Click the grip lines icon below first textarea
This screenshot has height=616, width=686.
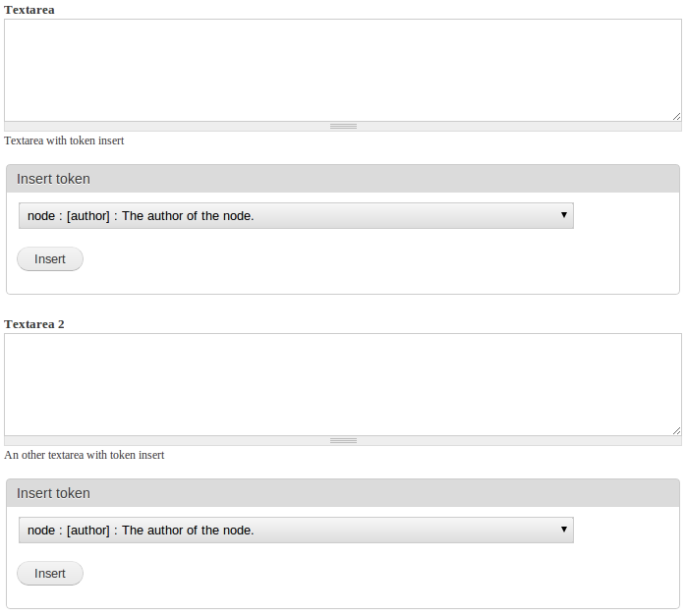tap(343, 127)
